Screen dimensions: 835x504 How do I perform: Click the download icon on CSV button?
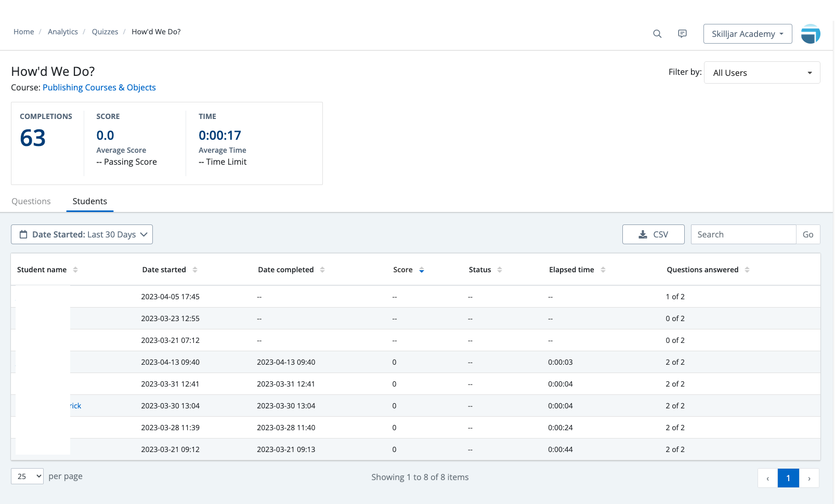tap(643, 234)
